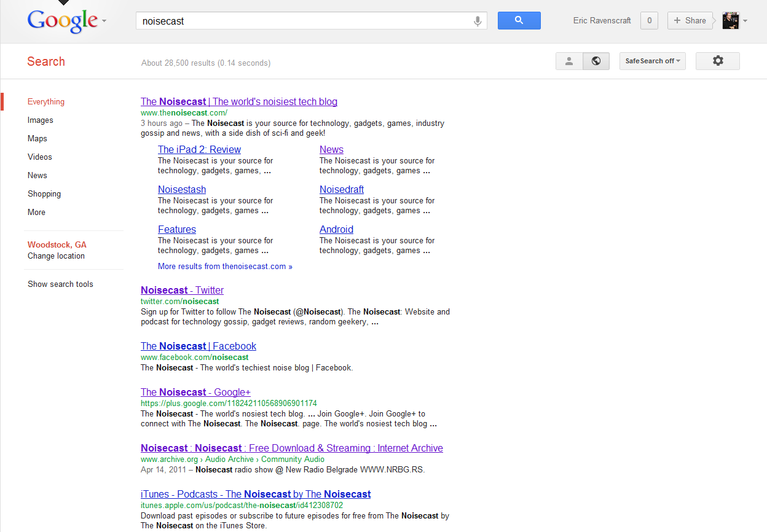Screen dimensions: 767x532
Task: Open the Android sitelink
Action: click(x=336, y=230)
